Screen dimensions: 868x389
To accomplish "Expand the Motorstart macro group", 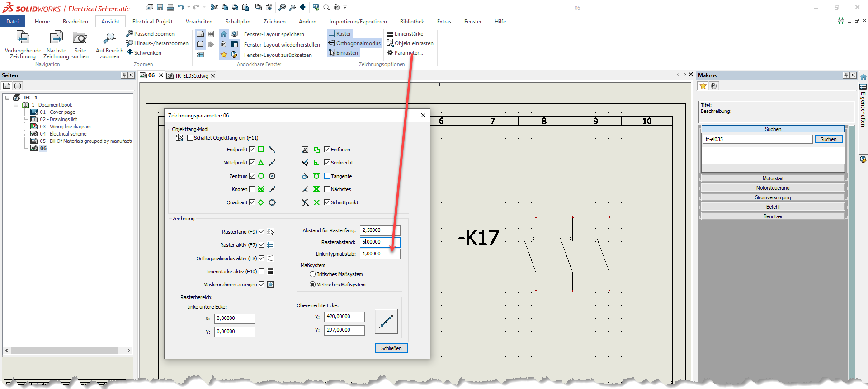I will (x=773, y=178).
